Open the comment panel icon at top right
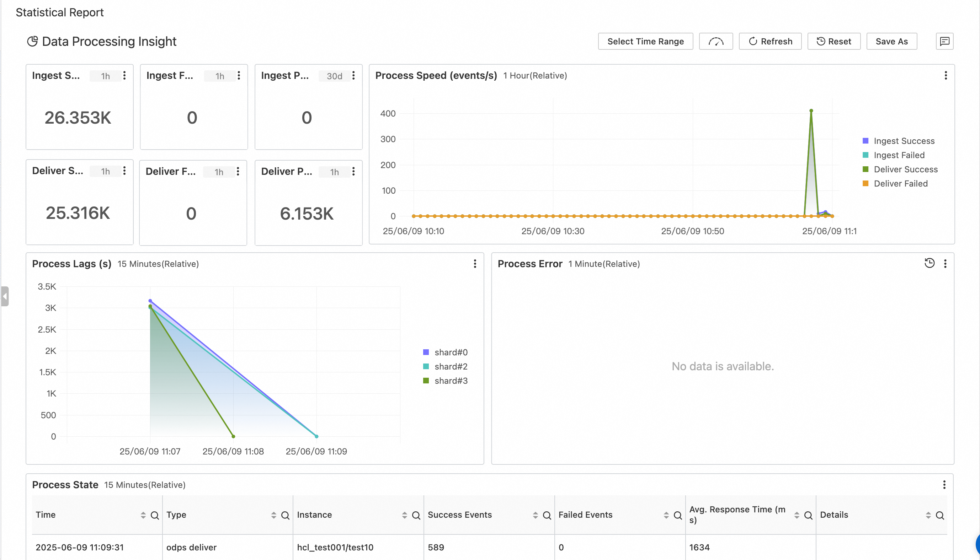This screenshot has height=560, width=980. point(944,42)
